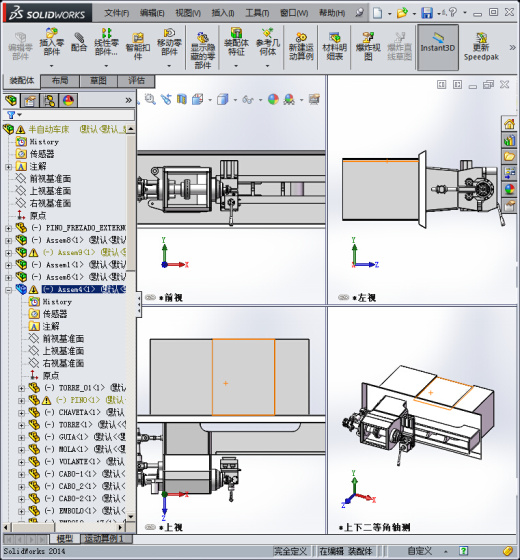This screenshot has height=560, width=520.
Task: Click the Smart Fasteners (智能扣件) icon
Action: tap(138, 46)
